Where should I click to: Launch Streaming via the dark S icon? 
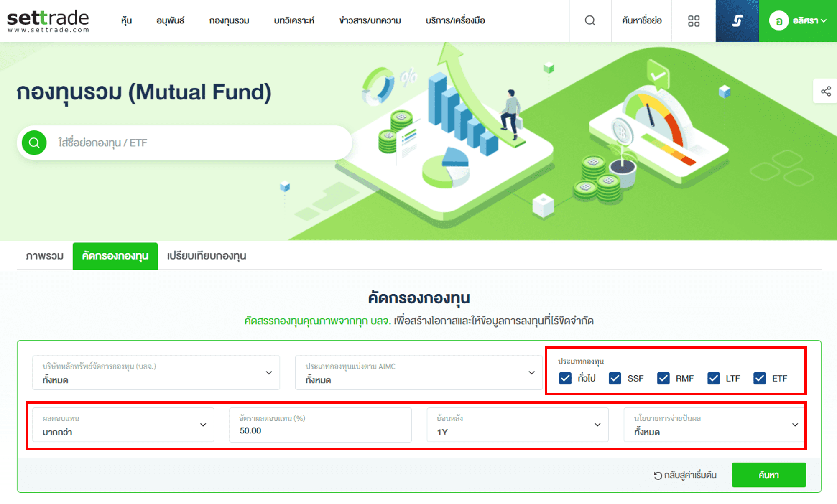pyautogui.click(x=737, y=20)
